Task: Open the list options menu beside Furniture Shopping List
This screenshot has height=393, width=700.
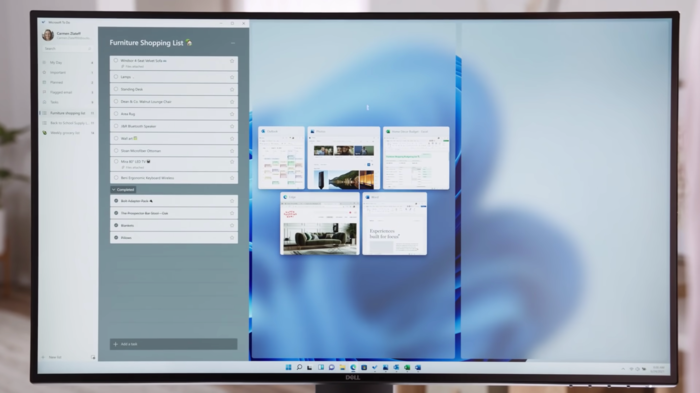Action: pos(233,43)
